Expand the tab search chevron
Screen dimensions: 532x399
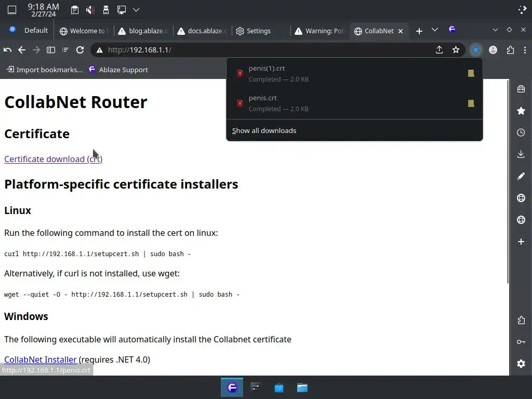point(435,30)
